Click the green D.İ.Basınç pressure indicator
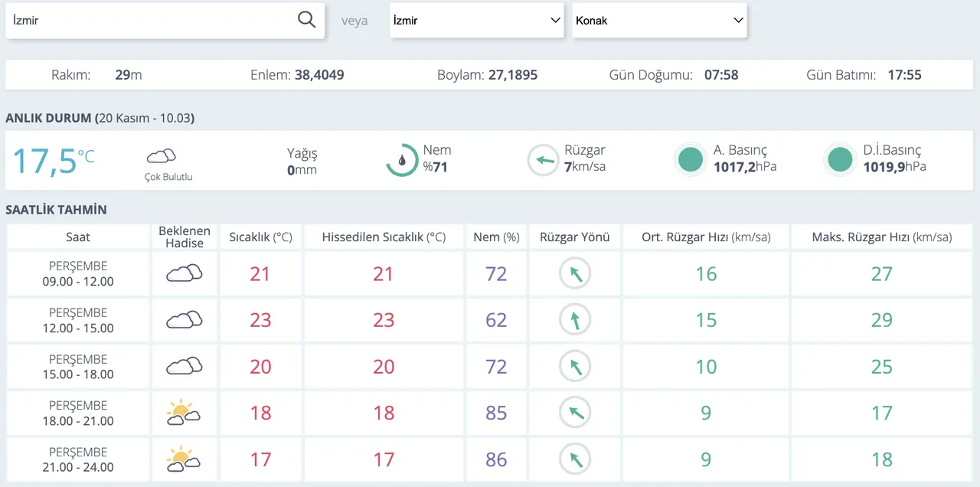 pos(840,159)
